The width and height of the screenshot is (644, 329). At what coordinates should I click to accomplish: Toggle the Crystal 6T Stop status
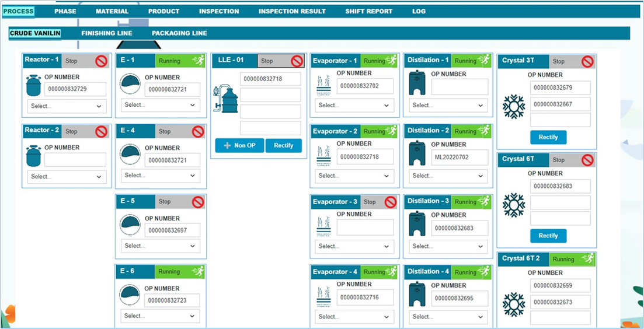click(x=572, y=160)
